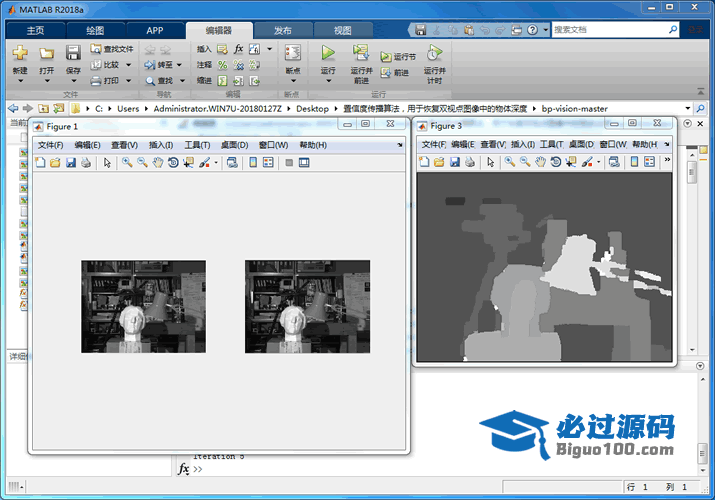Toggle the Insert Legend button in Figure 1
This screenshot has width=715, height=500.
(268, 162)
